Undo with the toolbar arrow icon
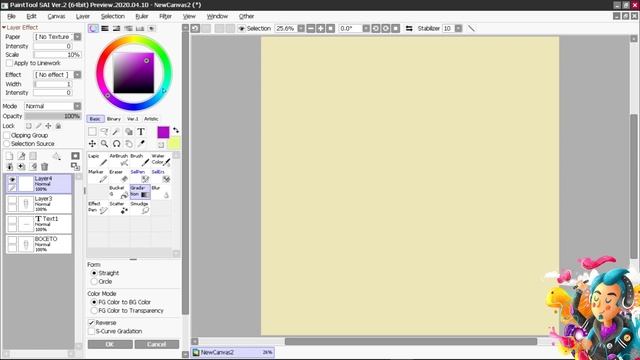Viewport: 640px width, 360px height. coord(195,28)
